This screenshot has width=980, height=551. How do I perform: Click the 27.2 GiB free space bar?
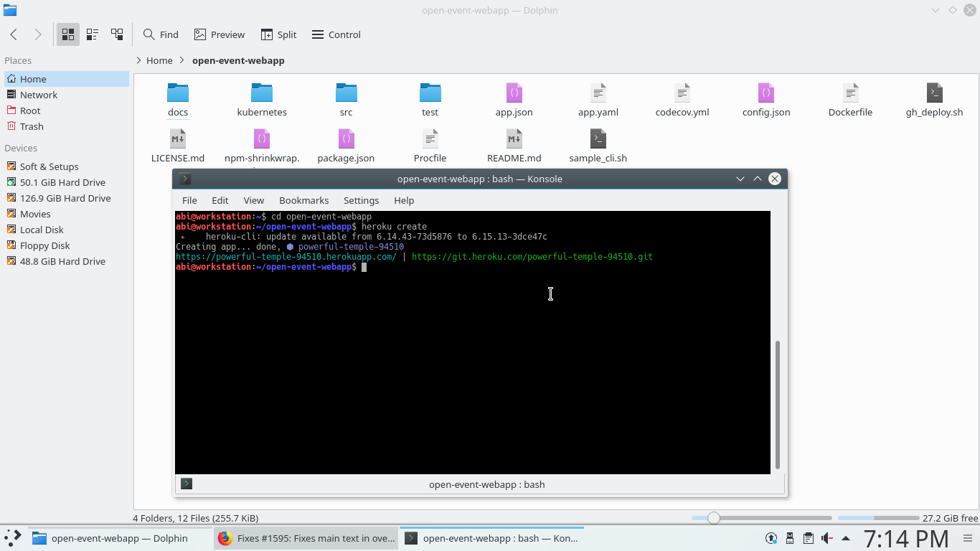878,517
